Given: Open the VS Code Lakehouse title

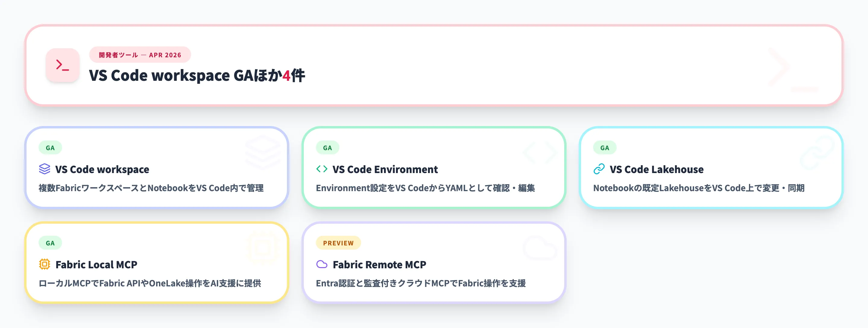Looking at the screenshot, I should click(x=656, y=169).
